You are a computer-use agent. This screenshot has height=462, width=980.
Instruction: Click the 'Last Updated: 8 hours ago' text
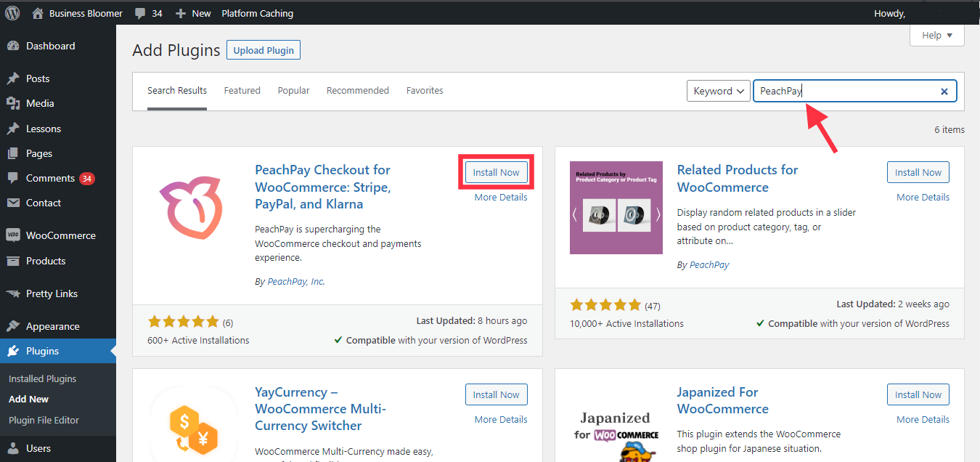pyautogui.click(x=472, y=320)
